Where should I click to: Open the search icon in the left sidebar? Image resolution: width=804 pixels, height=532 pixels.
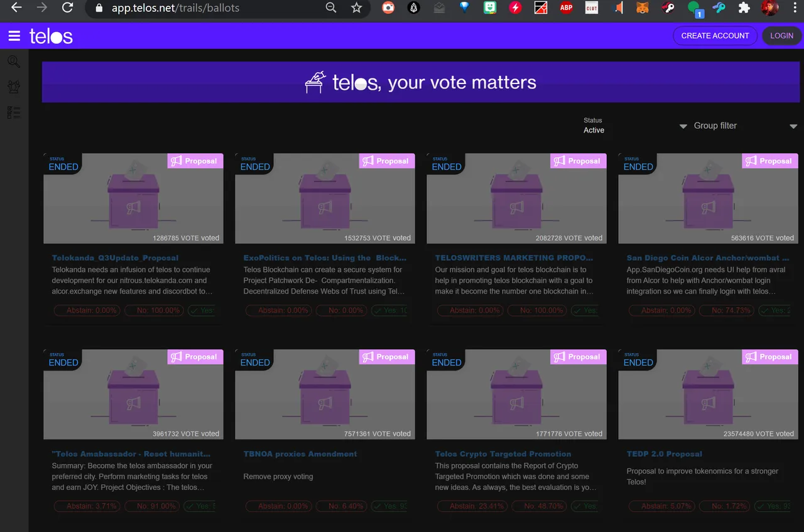(x=14, y=62)
